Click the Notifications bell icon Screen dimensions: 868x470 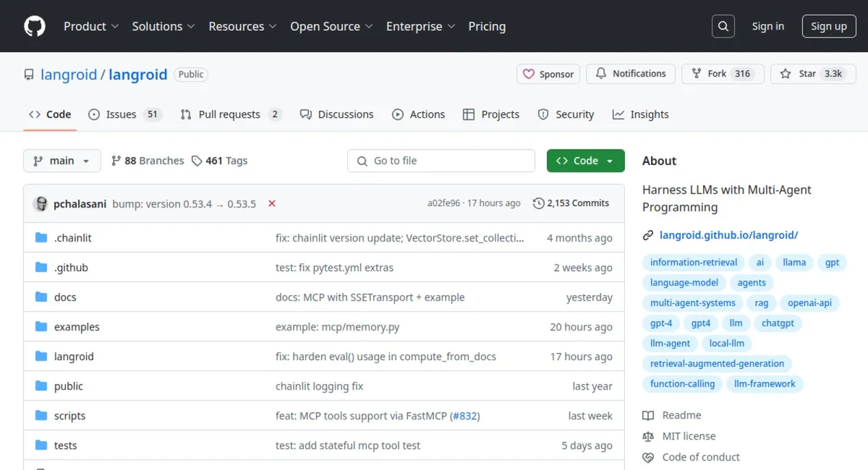(x=601, y=74)
